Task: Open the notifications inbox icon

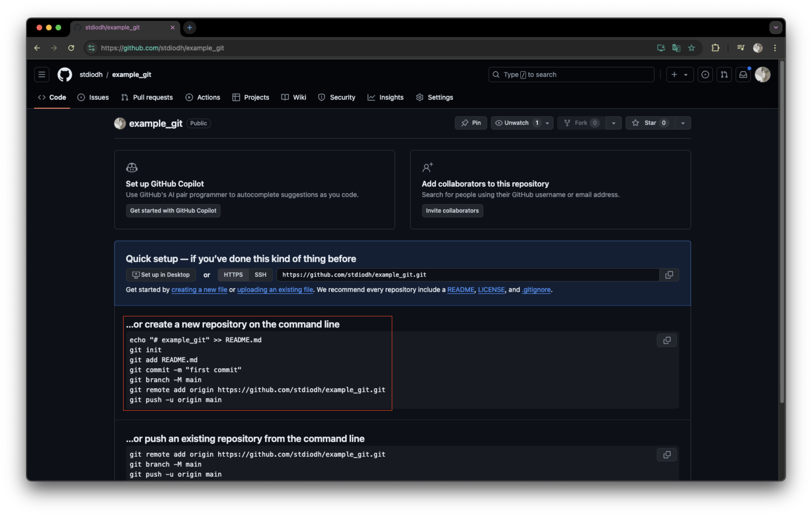Action: [x=743, y=75]
